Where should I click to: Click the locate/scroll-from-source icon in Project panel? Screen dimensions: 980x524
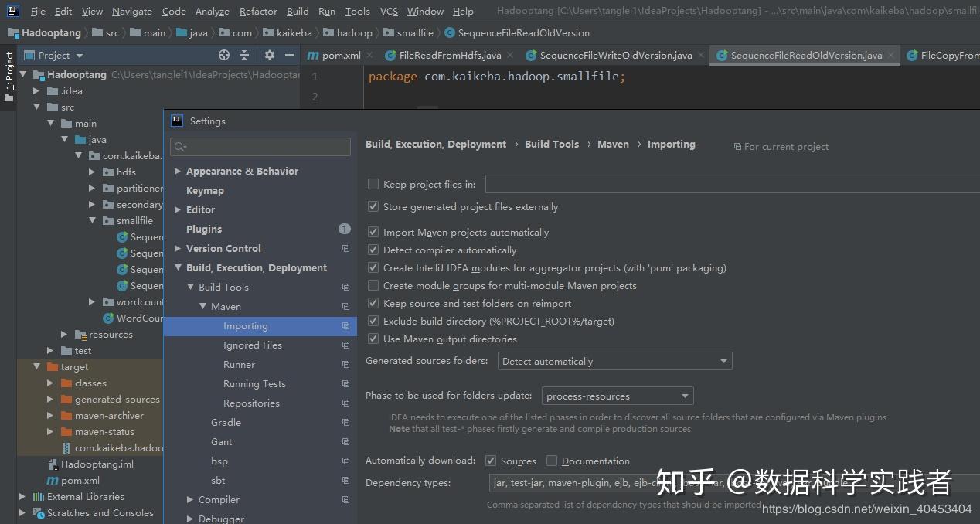224,55
